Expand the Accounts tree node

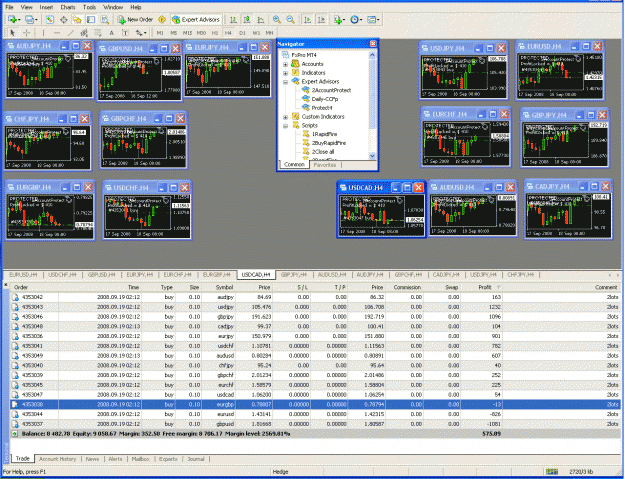(x=285, y=64)
